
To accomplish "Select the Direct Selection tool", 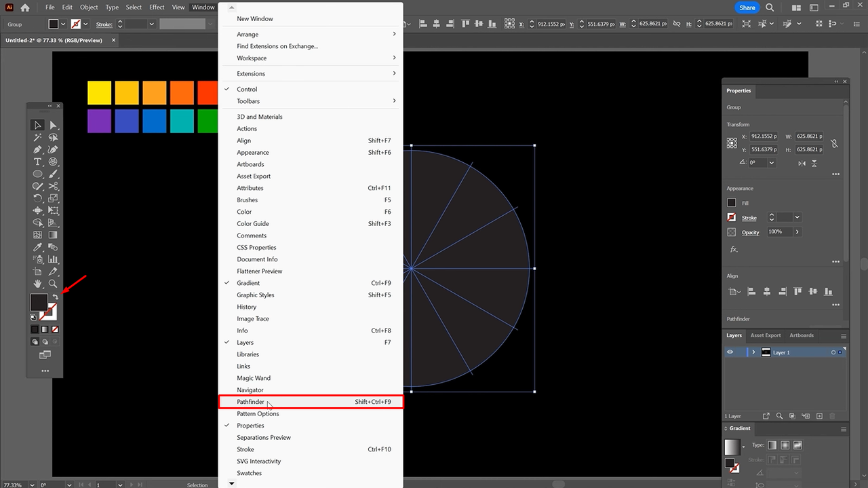I will (x=53, y=125).
